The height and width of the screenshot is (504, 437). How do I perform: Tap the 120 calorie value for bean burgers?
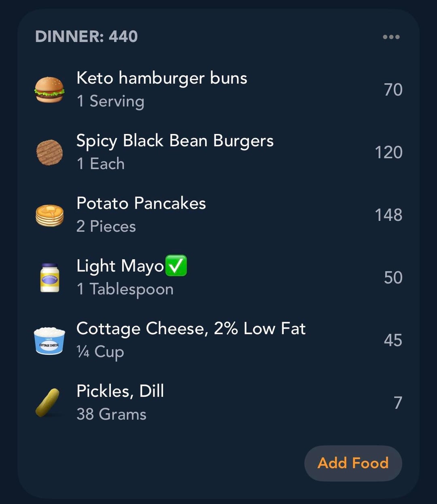(x=388, y=152)
